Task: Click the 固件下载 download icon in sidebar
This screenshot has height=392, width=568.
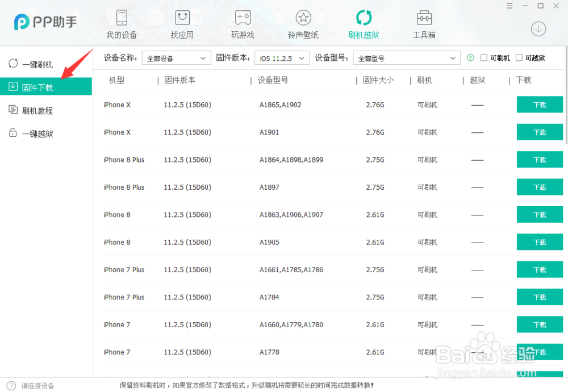Action: (13, 86)
